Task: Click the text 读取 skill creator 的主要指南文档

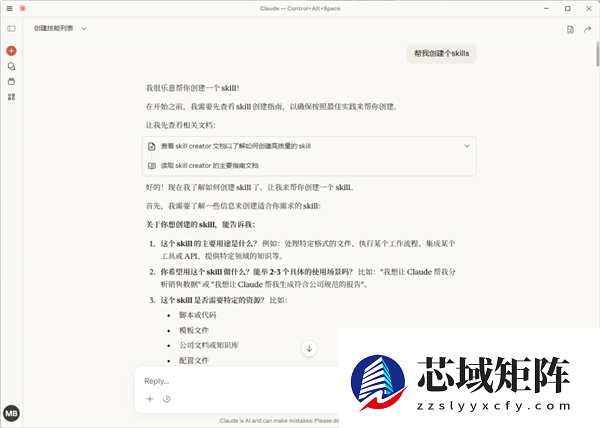Action: click(x=210, y=166)
